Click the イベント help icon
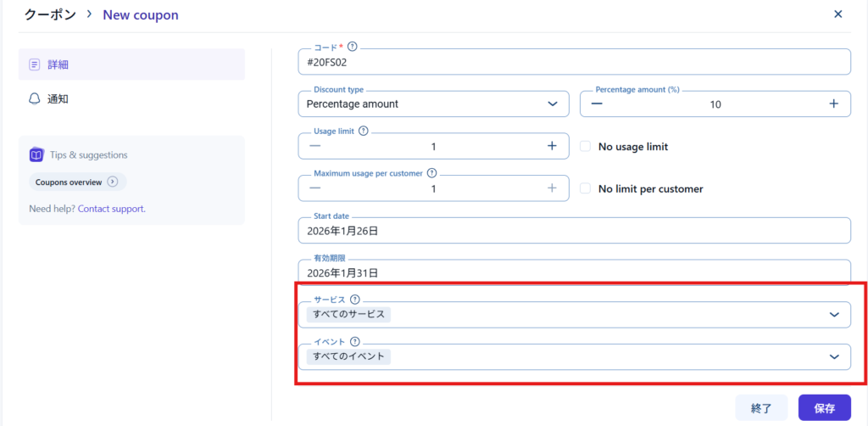The width and height of the screenshot is (868, 426). [x=354, y=341]
